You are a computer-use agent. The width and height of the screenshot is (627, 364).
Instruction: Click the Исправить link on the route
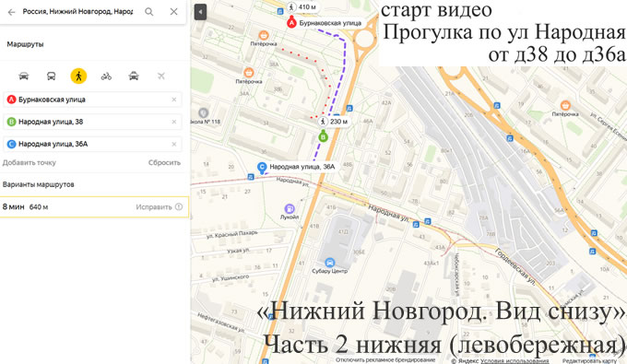click(154, 207)
